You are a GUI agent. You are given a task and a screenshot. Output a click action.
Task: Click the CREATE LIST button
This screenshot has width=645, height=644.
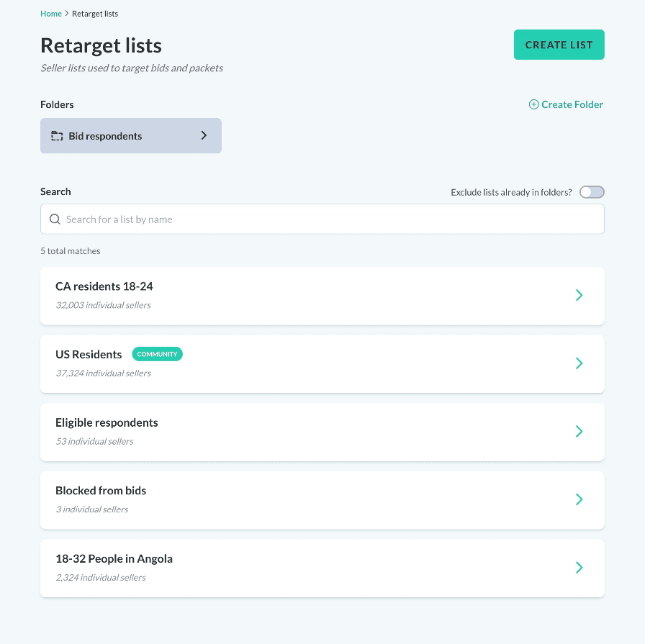[x=559, y=45]
